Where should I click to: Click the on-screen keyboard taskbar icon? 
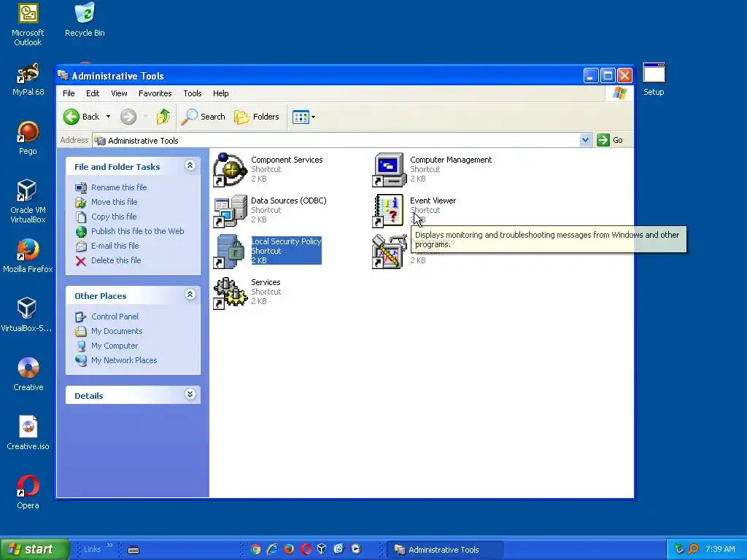click(x=133, y=550)
